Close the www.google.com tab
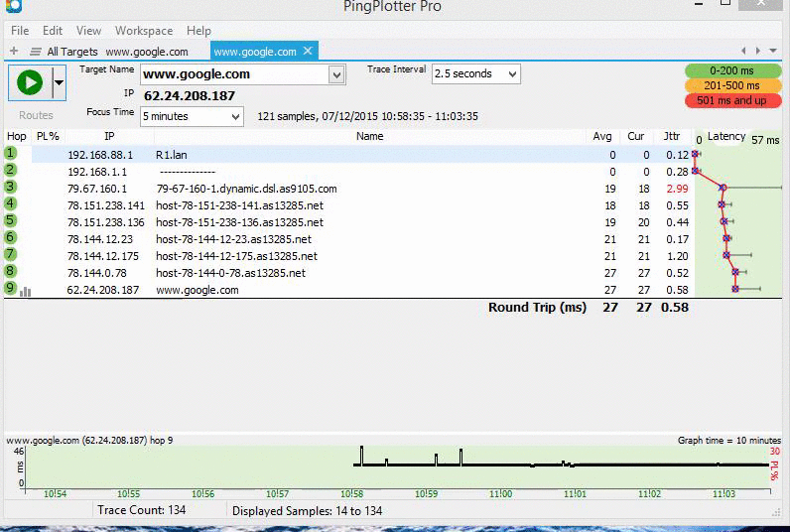The height and width of the screenshot is (532, 790). [308, 51]
